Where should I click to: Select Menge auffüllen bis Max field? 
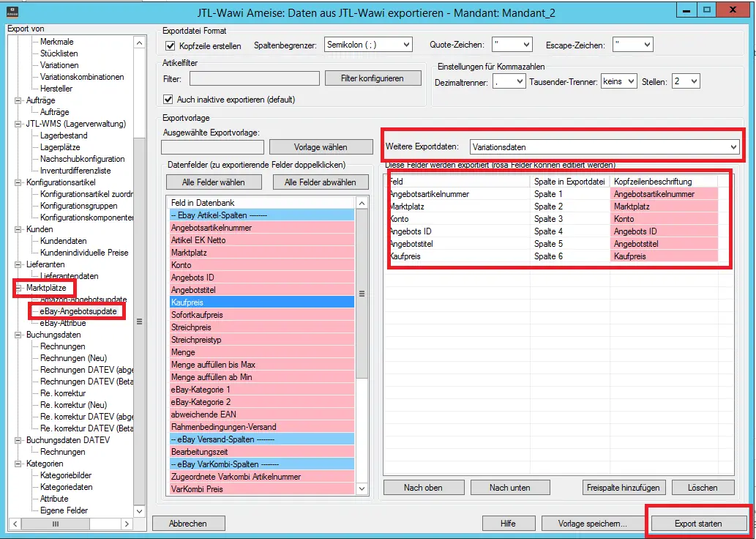pos(262,364)
